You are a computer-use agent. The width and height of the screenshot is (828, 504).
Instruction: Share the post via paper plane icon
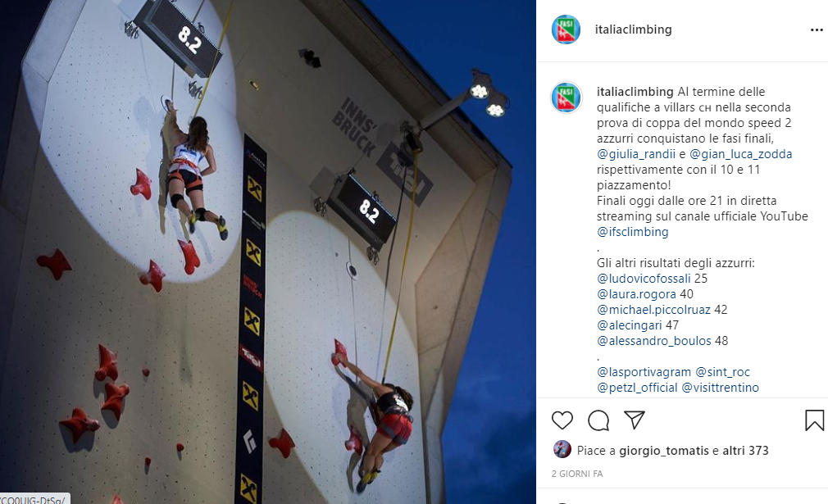coord(635,420)
